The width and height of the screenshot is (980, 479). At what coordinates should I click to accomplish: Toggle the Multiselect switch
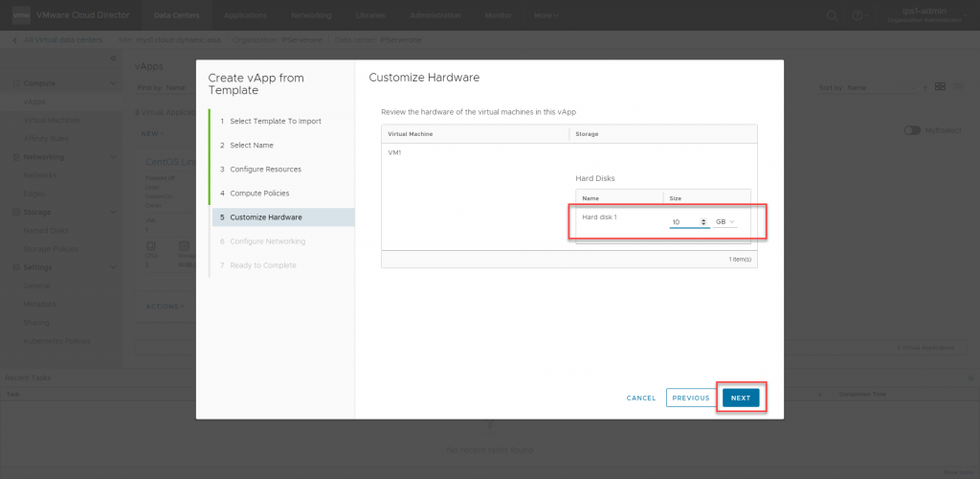912,130
